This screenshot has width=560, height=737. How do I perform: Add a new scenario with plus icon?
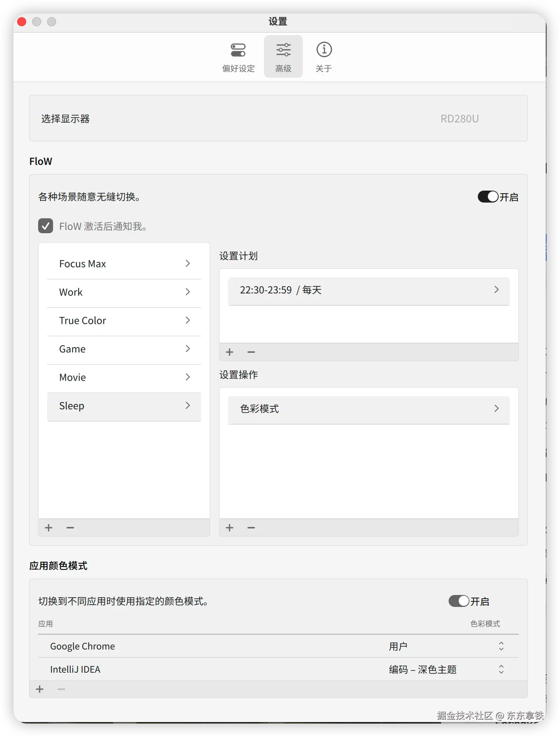point(49,528)
